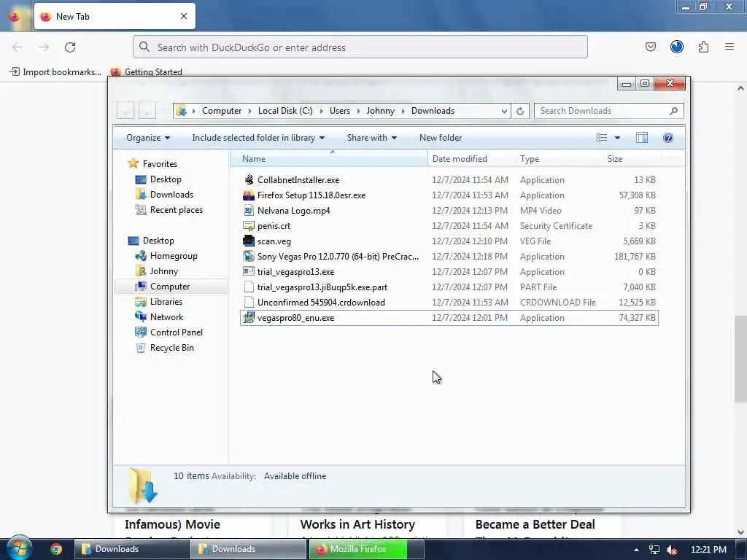Open Recycle Bin in sidebar
This screenshot has width=747, height=560.
click(x=171, y=348)
